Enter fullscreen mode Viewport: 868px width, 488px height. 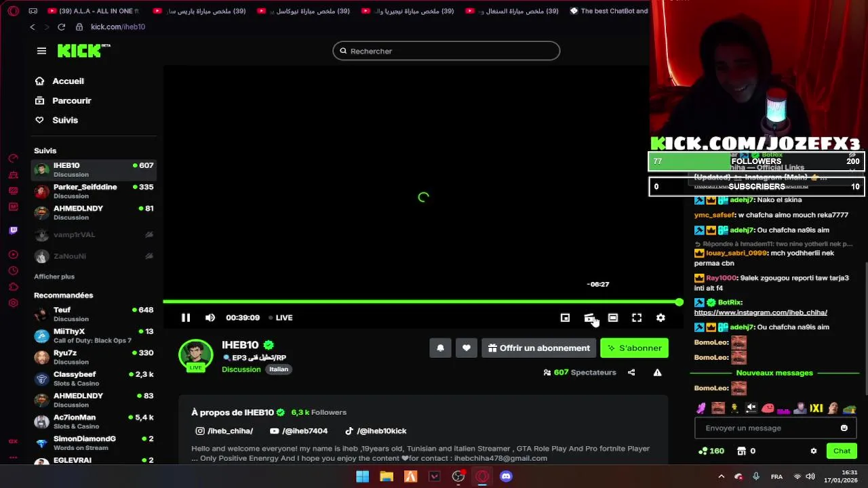click(637, 317)
